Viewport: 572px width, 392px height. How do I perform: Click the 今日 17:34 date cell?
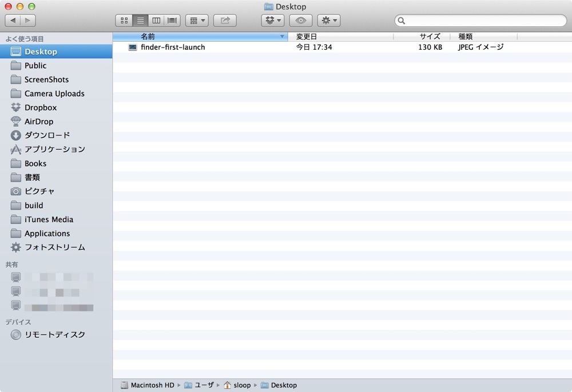[314, 47]
